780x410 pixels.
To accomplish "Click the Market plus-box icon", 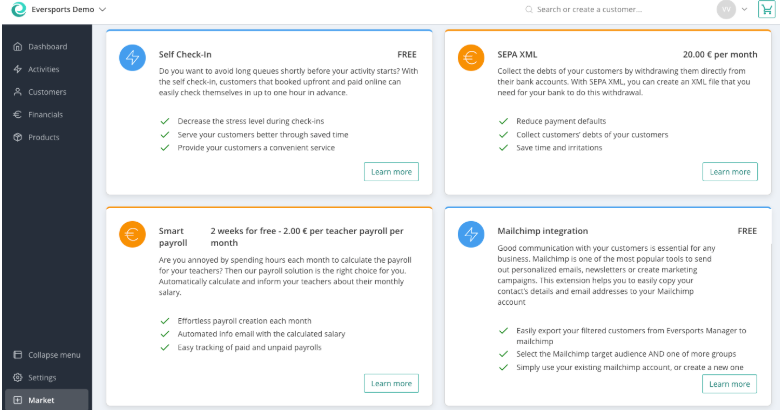I will (x=18, y=400).
